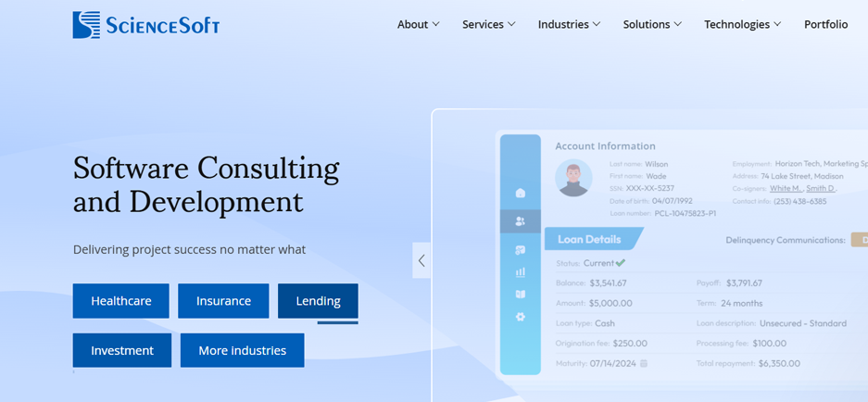Expand the About dropdown menu
Viewport: 868px width, 402px height.
(x=418, y=24)
